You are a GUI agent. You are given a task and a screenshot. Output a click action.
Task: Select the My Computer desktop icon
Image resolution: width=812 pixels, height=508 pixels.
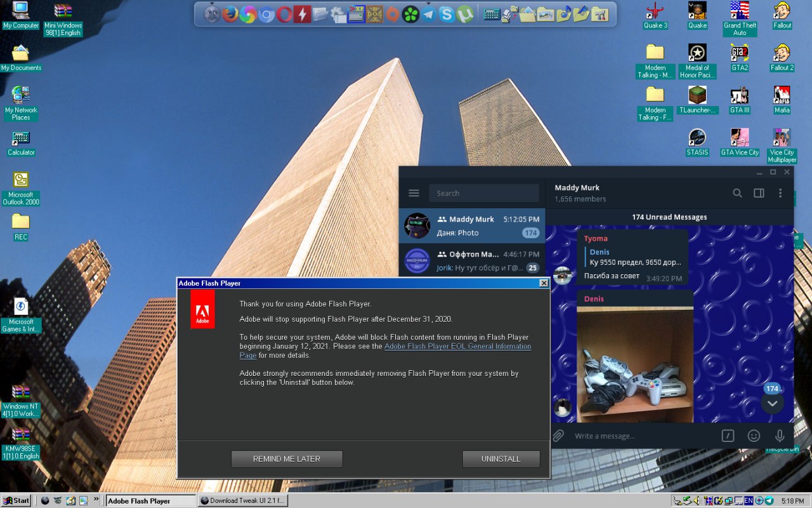21,16
